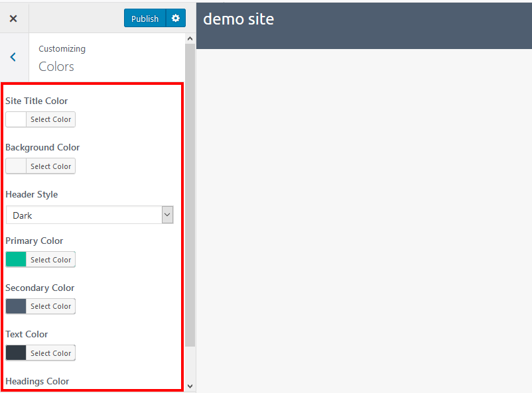Click the sidebar vertical scrollbar thumb
Image resolution: width=532 pixels, height=393 pixels.
pos(190,195)
